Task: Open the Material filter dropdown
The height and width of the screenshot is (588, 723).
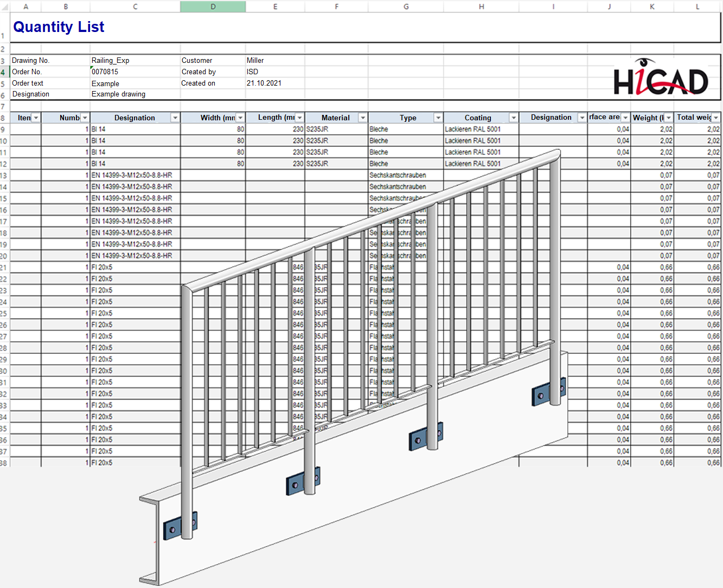Action: (363, 118)
